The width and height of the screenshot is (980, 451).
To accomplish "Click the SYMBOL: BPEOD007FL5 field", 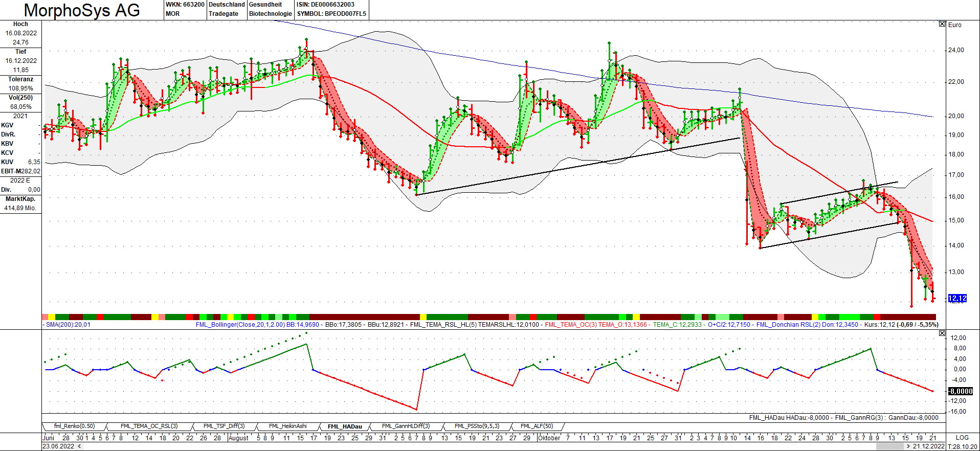I will (331, 14).
